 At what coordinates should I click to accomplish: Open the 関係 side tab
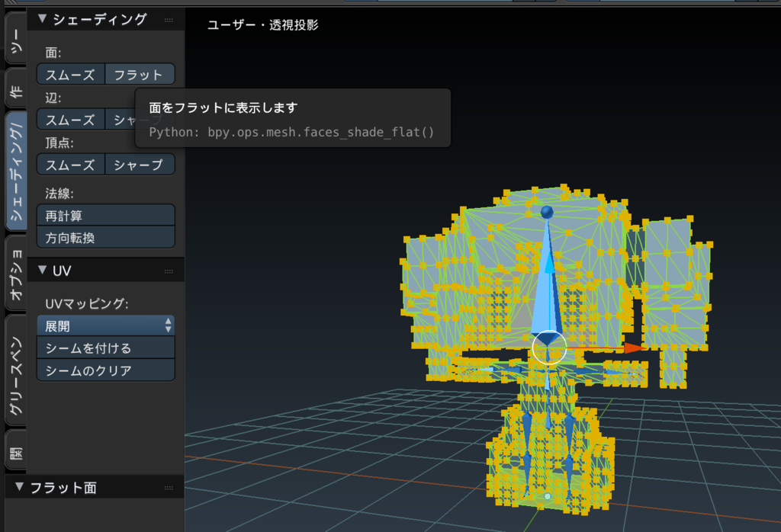point(15,450)
